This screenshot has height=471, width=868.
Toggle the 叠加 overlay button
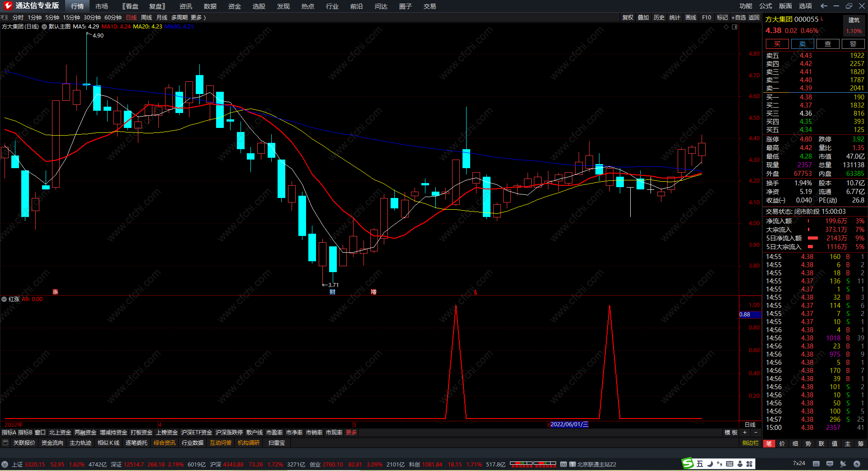click(x=643, y=17)
